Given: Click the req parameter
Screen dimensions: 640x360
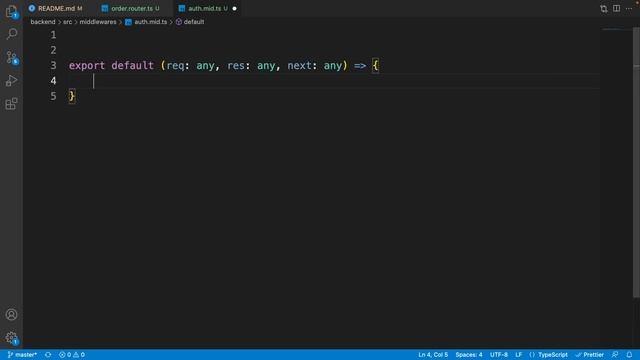Looking at the screenshot, I should [x=175, y=65].
